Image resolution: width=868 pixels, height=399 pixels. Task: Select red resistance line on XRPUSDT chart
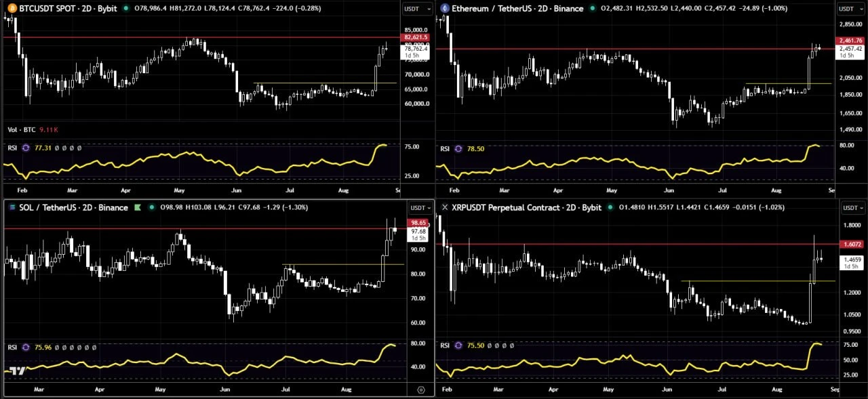(638, 243)
